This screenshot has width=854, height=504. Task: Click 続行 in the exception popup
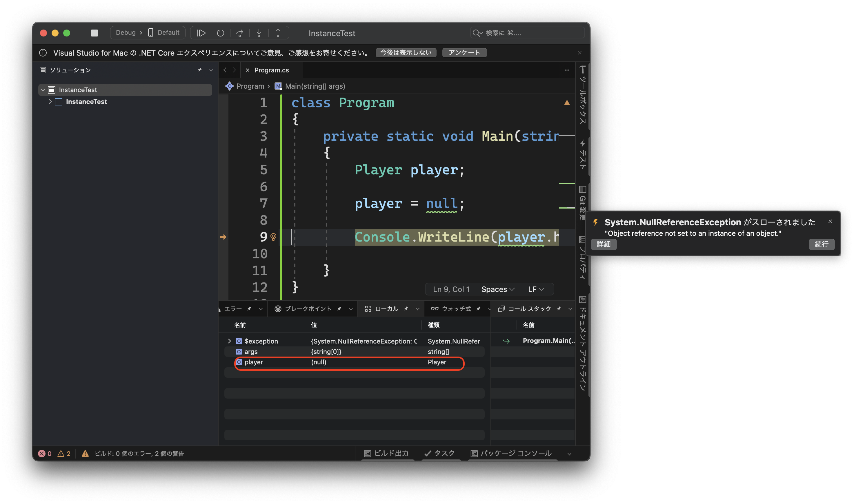[x=822, y=244]
